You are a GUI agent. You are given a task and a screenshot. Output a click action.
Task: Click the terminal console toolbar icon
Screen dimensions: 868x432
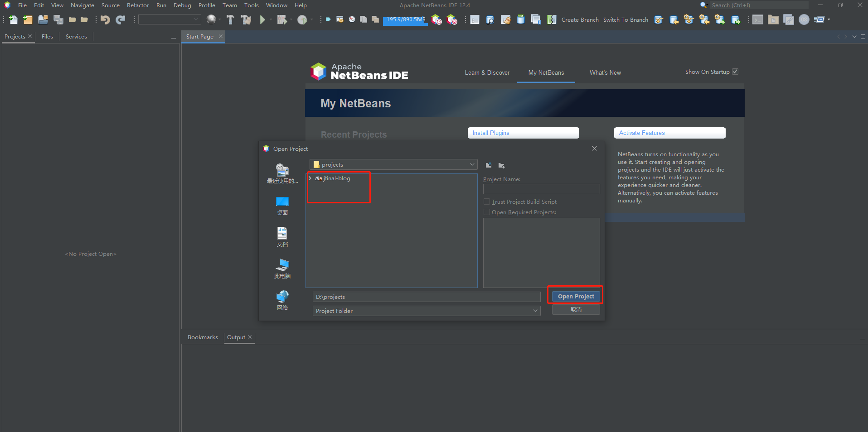click(758, 19)
